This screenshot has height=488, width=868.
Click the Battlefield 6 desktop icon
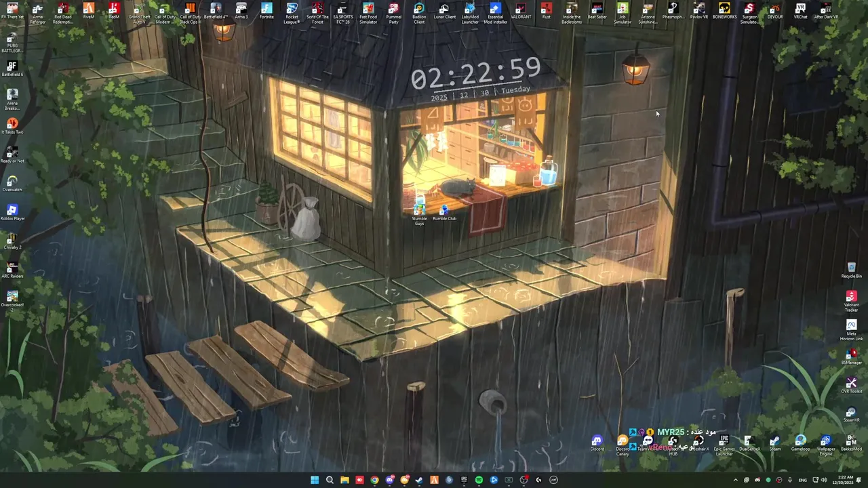coord(12,69)
